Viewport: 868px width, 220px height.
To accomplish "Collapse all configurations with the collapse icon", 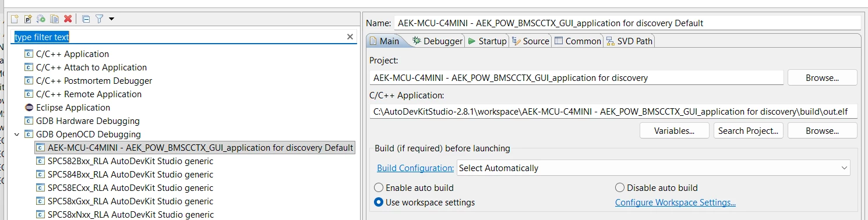I will point(86,19).
